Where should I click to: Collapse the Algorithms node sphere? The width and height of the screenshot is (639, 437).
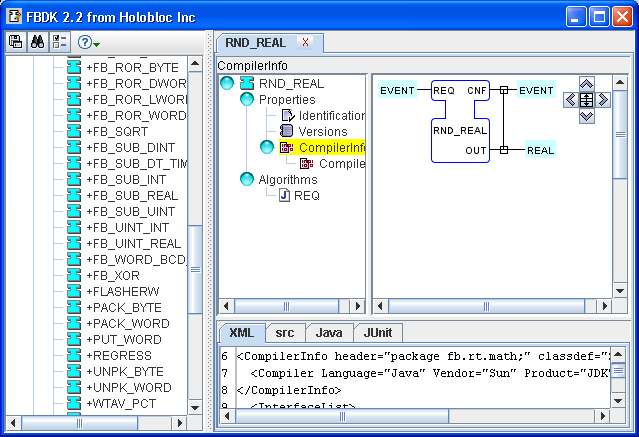pyautogui.click(x=247, y=179)
